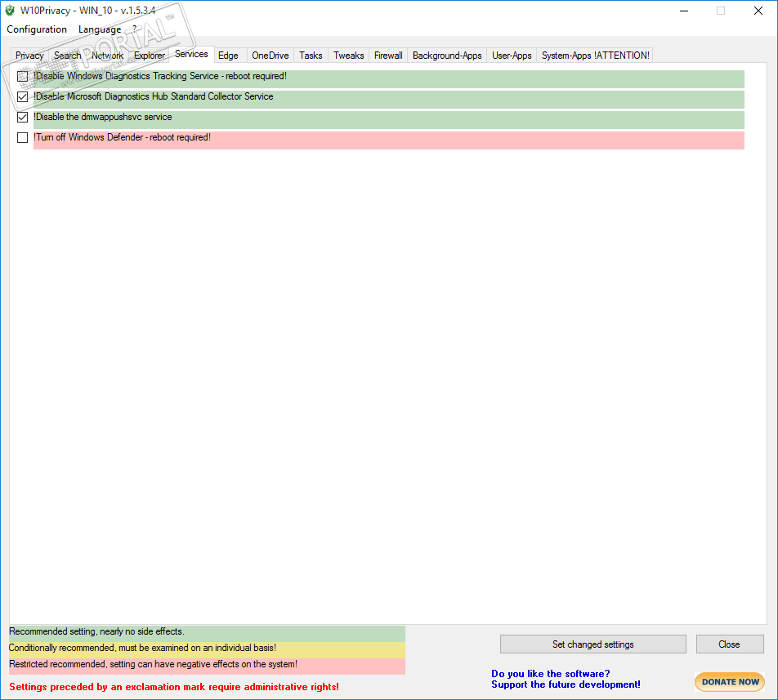The width and height of the screenshot is (778, 700).
Task: Switch to the Explorer tab
Action: click(150, 56)
